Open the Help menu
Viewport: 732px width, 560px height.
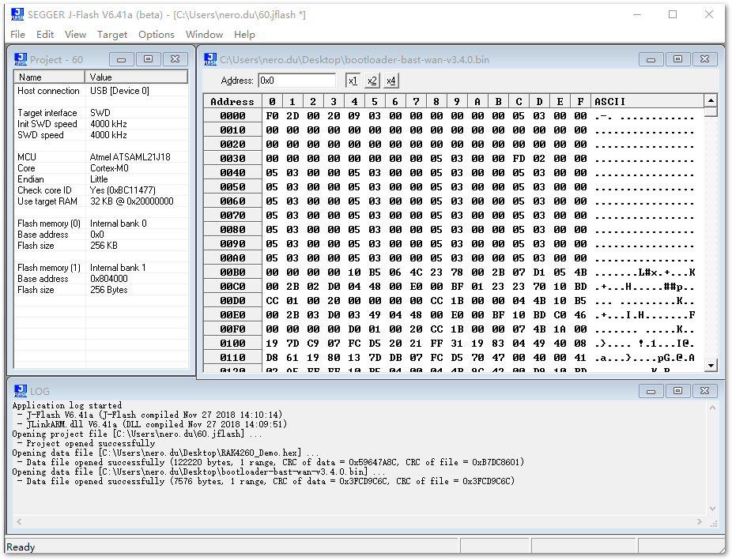pos(244,35)
